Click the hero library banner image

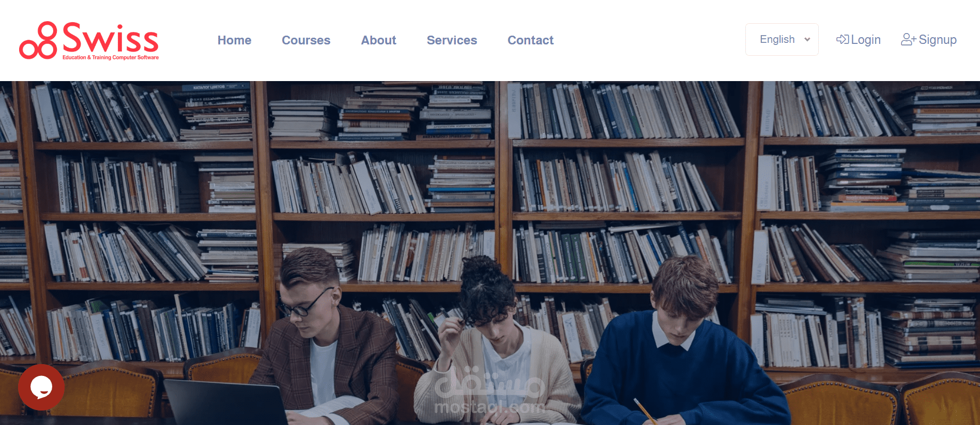coord(490,253)
